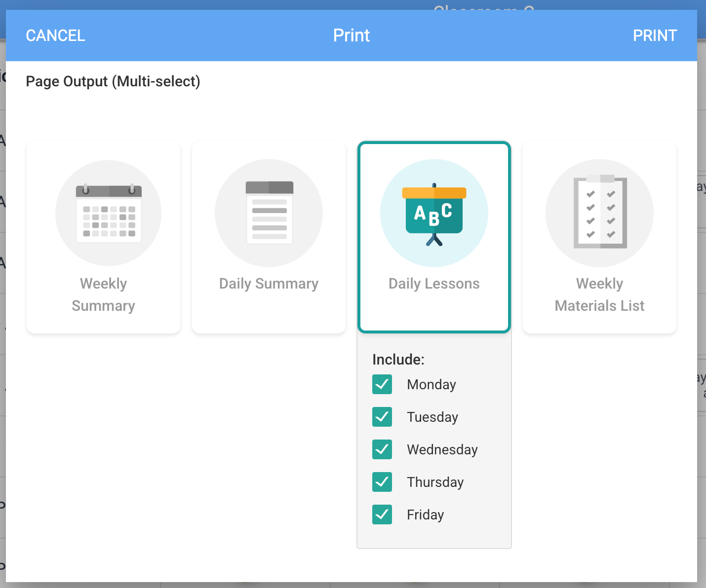Select the Weekly Summary label text
The image size is (706, 588).
(x=104, y=294)
